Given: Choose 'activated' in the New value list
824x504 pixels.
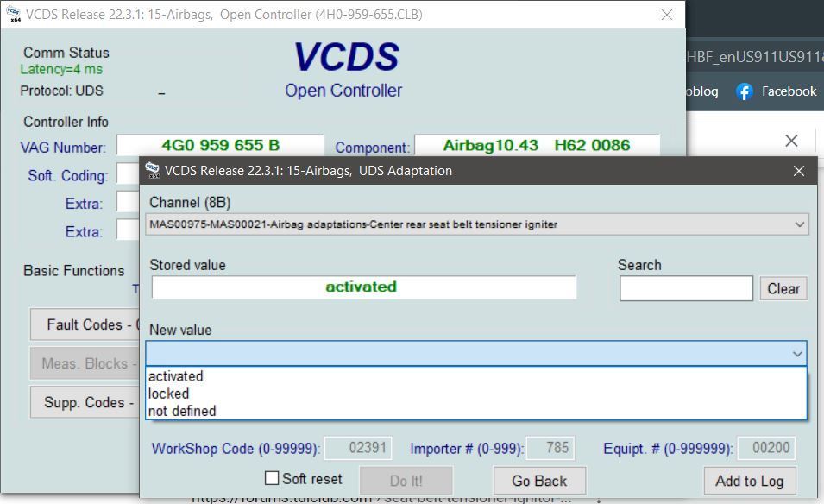Looking at the screenshot, I should coord(175,375).
